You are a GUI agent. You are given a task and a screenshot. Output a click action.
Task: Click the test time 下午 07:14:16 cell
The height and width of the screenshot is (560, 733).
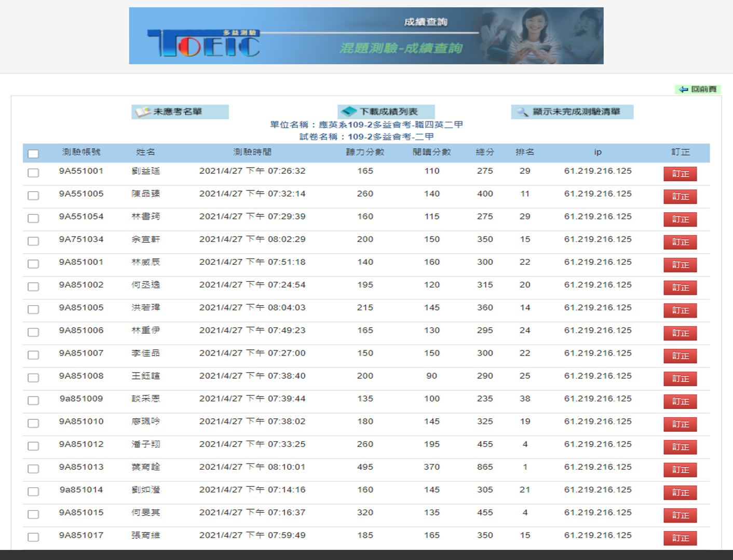pos(252,490)
